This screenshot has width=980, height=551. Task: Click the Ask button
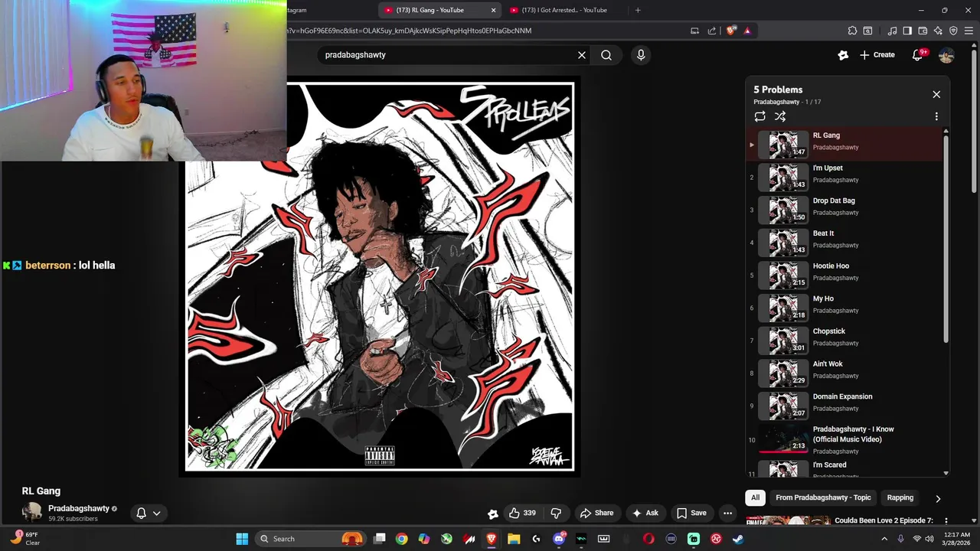(645, 513)
